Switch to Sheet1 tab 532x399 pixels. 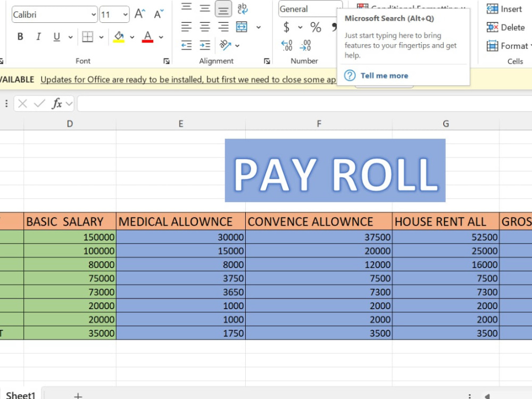(x=21, y=395)
